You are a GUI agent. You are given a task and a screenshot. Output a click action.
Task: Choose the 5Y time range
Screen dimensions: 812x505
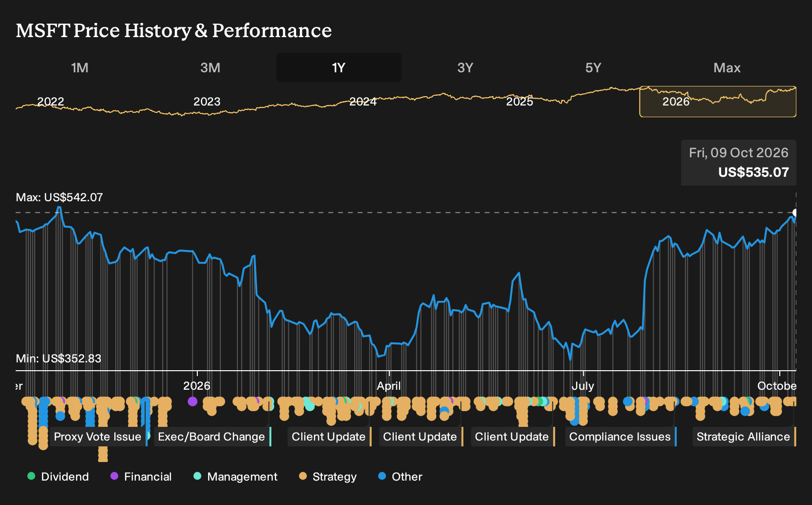pyautogui.click(x=593, y=67)
